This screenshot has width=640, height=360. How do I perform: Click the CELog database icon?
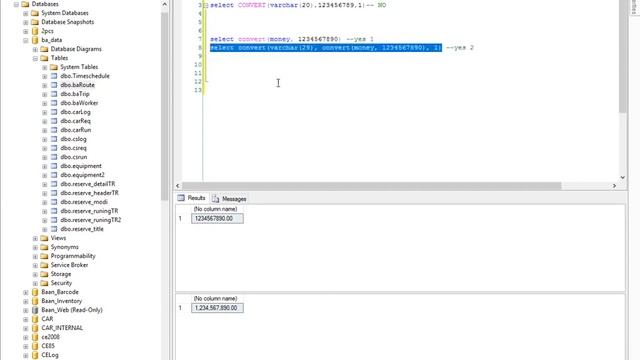(x=35, y=355)
